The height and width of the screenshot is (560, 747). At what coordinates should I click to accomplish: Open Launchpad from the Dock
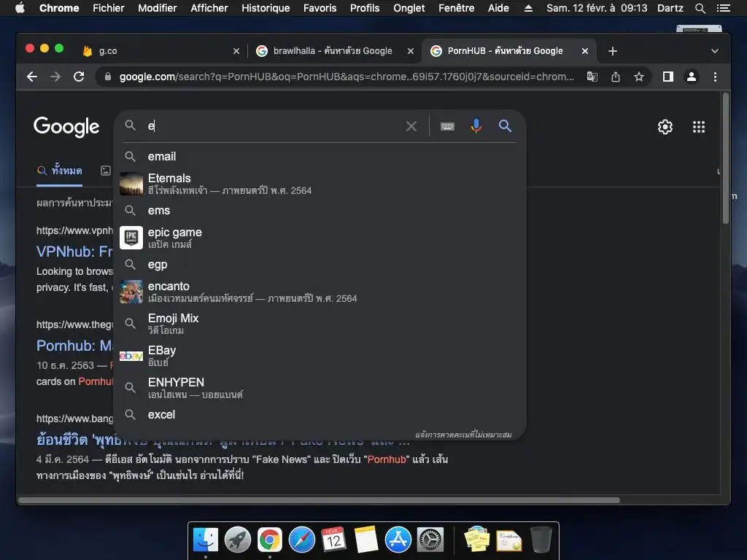pyautogui.click(x=238, y=540)
